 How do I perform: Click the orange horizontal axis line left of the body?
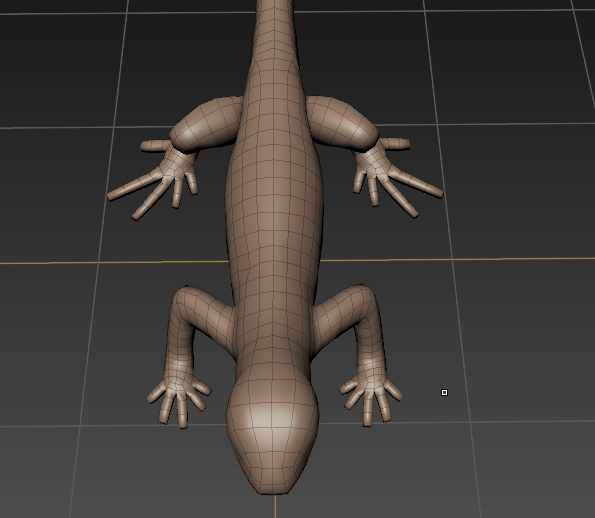(114, 262)
